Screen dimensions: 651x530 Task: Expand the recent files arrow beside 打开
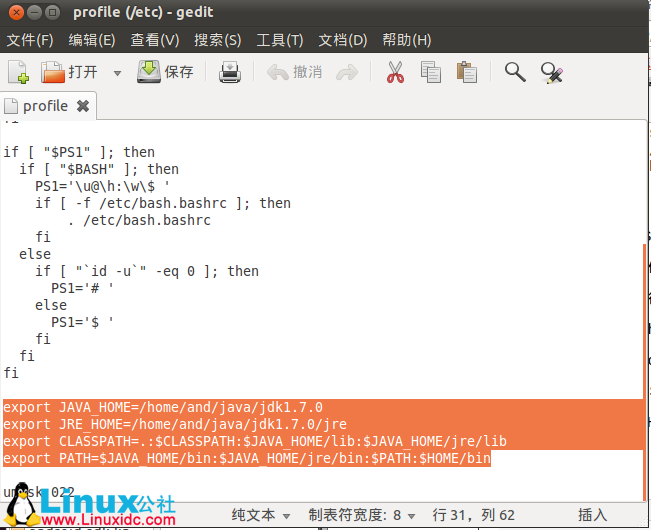[117, 73]
